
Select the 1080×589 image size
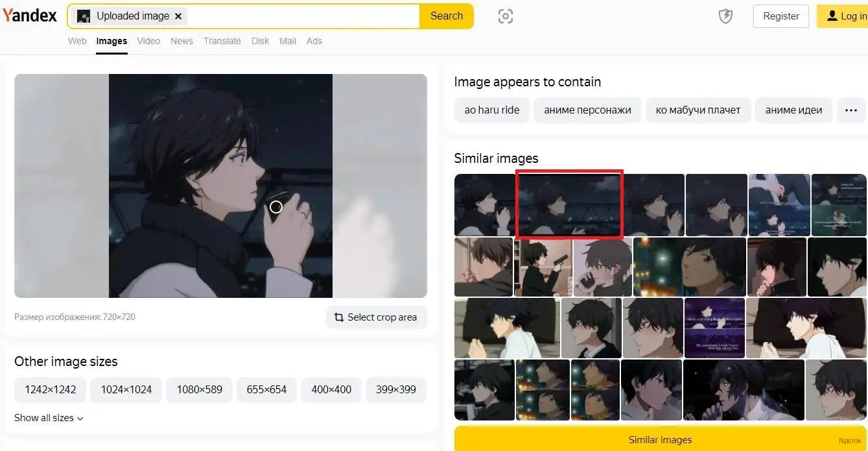(x=200, y=390)
